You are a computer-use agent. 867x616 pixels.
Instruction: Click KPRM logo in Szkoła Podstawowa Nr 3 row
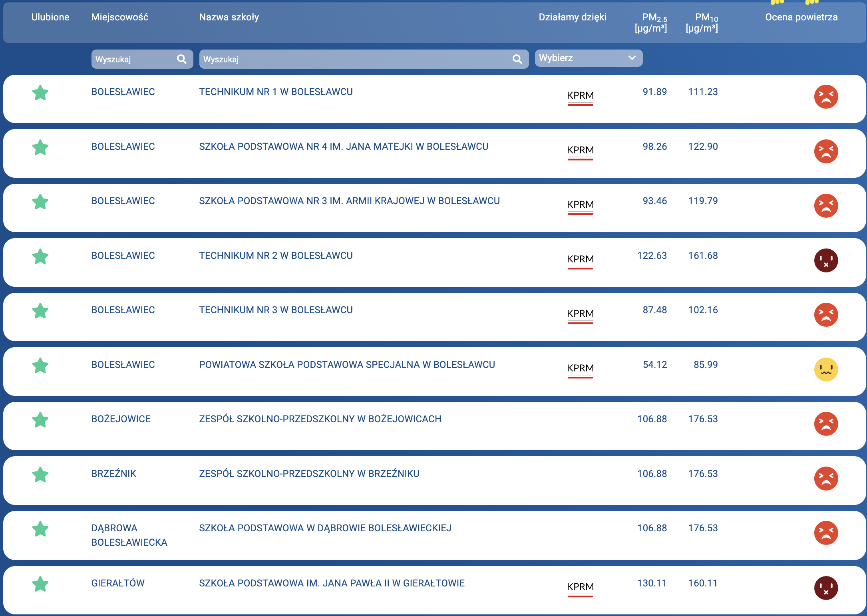pos(581,207)
